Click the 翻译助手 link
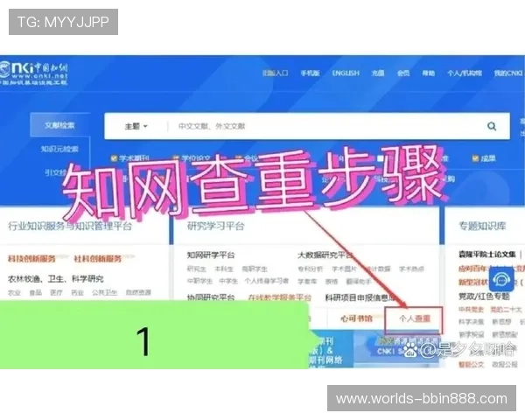The height and width of the screenshot is (420, 525). pyautogui.click(x=359, y=282)
